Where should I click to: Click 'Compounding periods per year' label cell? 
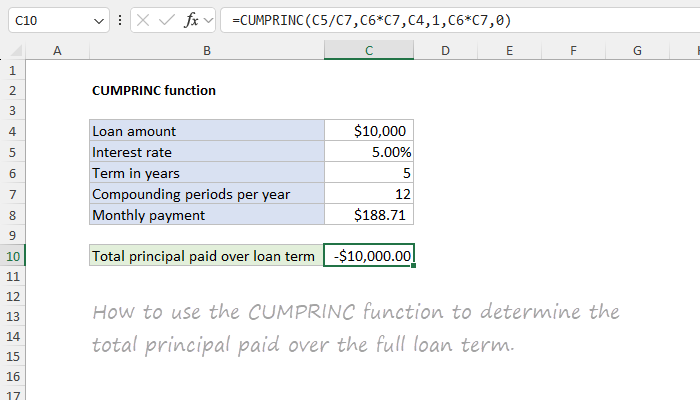click(207, 194)
